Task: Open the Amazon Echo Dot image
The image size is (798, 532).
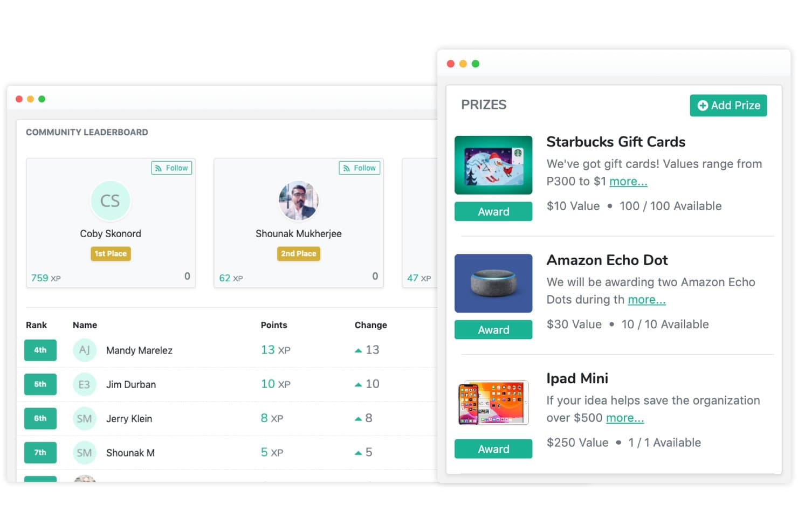Action: coord(493,284)
